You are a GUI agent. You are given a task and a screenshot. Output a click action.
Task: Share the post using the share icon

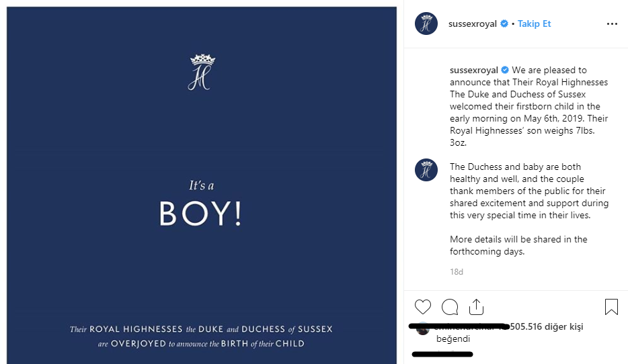point(476,307)
